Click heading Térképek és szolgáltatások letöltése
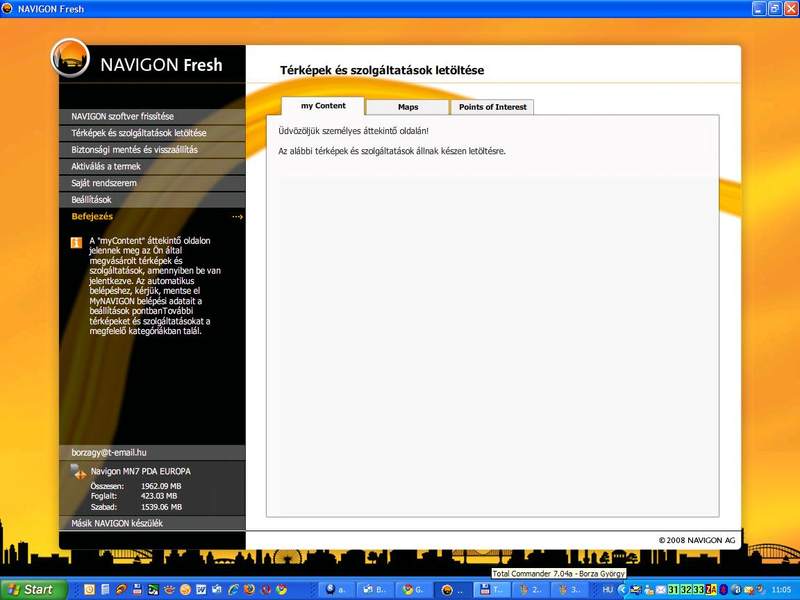800x600 pixels. coord(382,70)
